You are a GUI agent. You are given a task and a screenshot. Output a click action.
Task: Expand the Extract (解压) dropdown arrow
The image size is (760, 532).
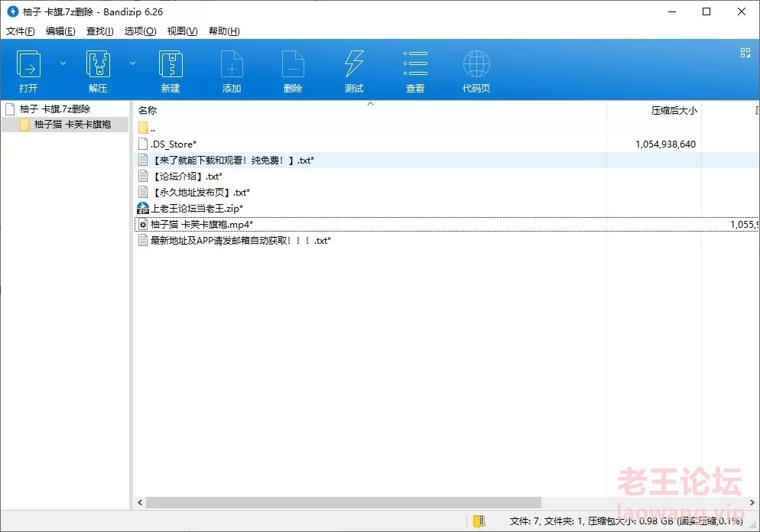(x=132, y=63)
